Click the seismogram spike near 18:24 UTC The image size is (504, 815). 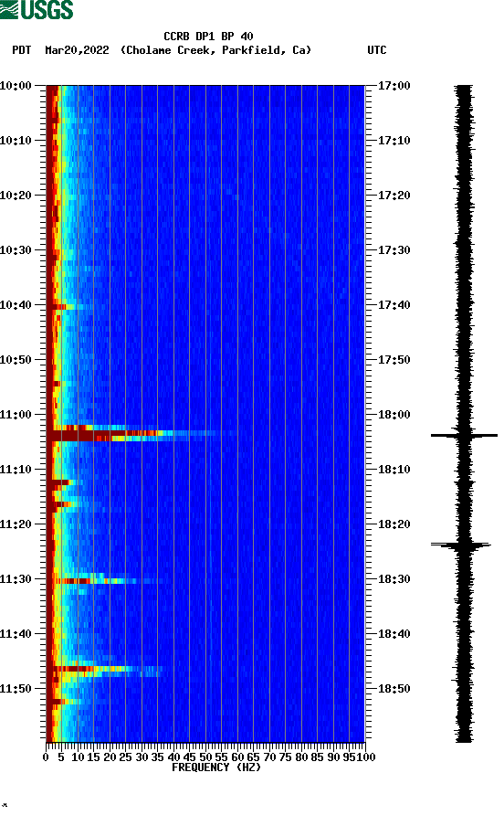point(461,545)
